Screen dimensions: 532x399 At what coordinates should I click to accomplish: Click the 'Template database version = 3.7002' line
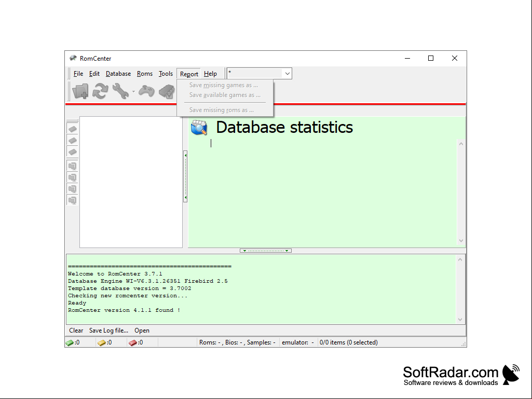click(x=130, y=288)
